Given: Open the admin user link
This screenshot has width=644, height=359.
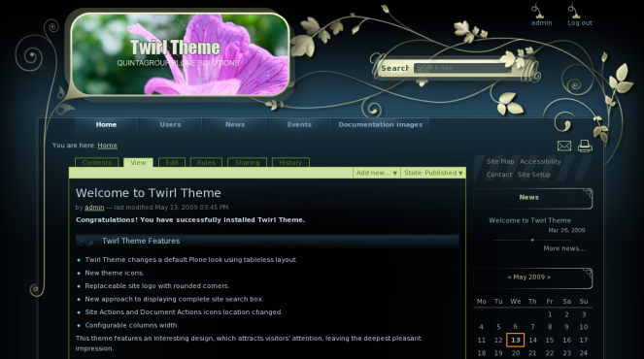Looking at the screenshot, I should (541, 23).
